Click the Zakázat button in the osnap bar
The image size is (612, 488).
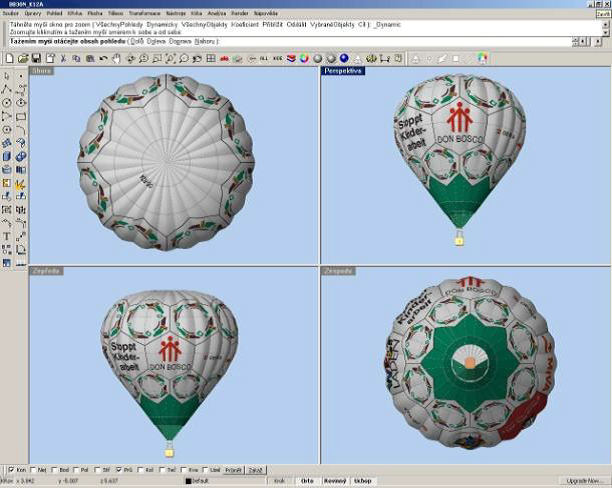click(256, 470)
